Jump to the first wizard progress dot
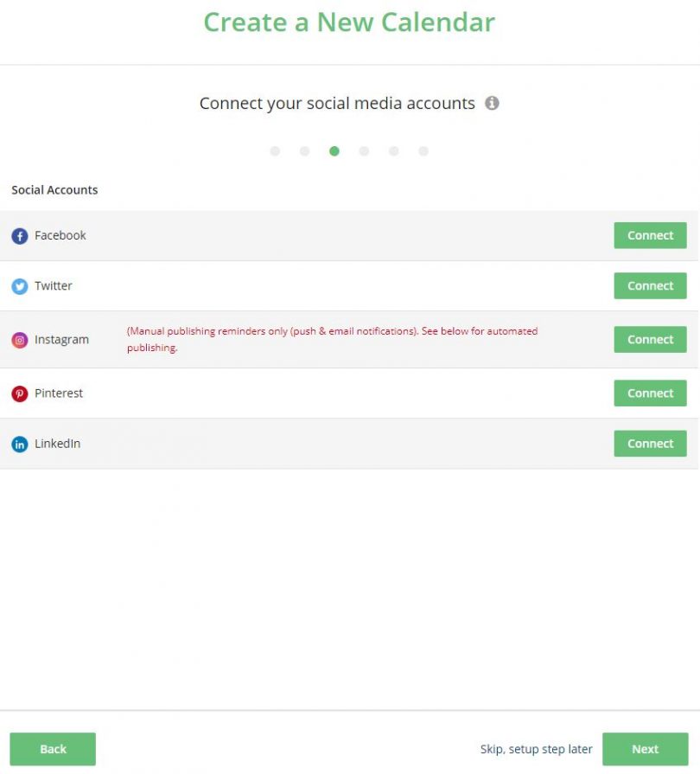Screen dimensions: 700x774 click(x=275, y=150)
